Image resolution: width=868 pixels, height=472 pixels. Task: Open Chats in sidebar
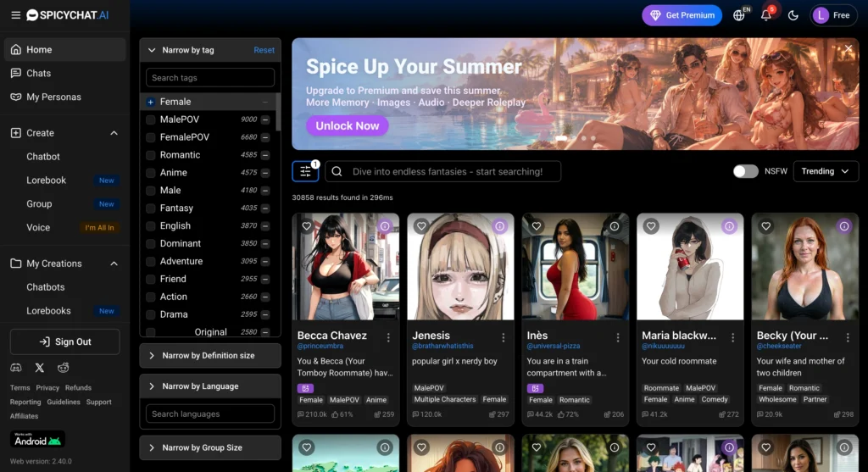tap(64, 73)
